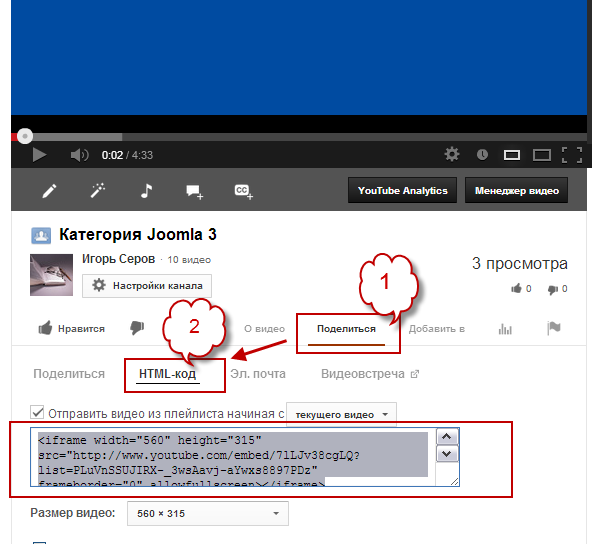Click the '10 видео' text
This screenshot has height=544, width=592.
(x=189, y=260)
